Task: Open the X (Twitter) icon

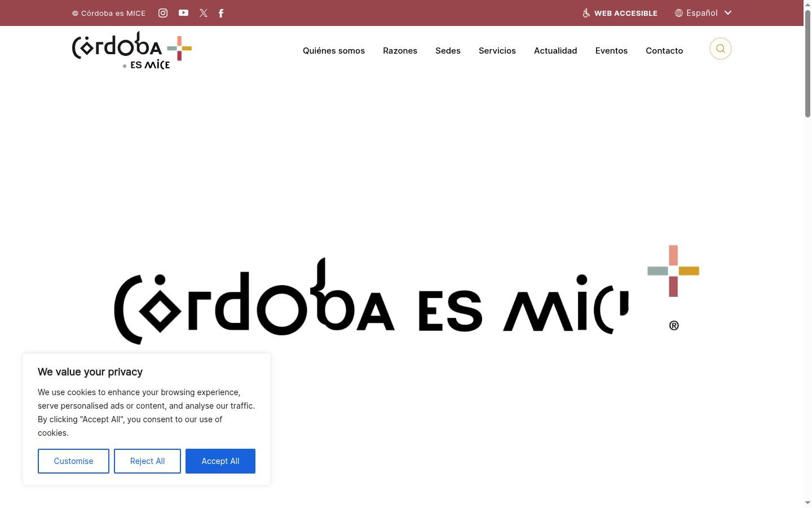Action: [x=204, y=13]
